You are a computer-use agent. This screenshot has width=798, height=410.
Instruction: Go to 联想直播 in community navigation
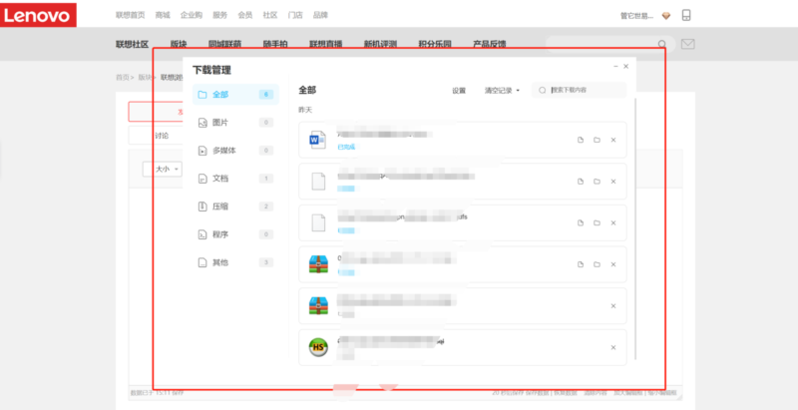coord(326,44)
